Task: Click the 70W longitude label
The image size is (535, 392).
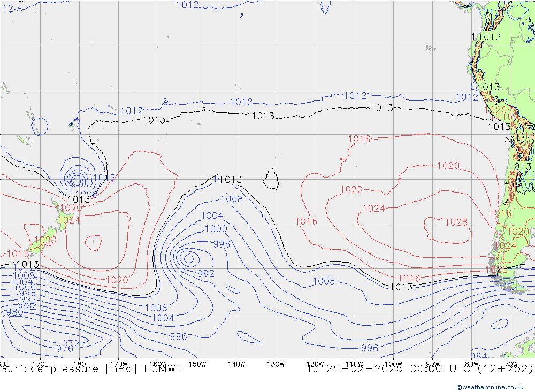Action: point(511,364)
